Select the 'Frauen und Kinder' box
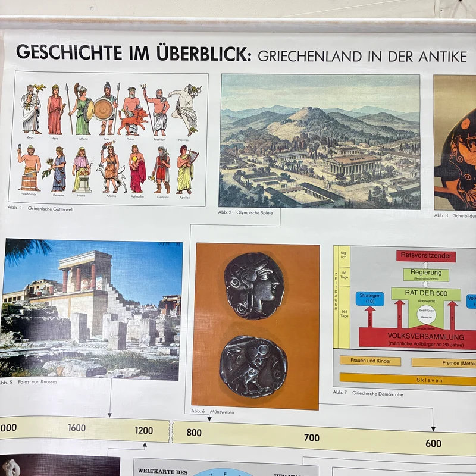 370,361
